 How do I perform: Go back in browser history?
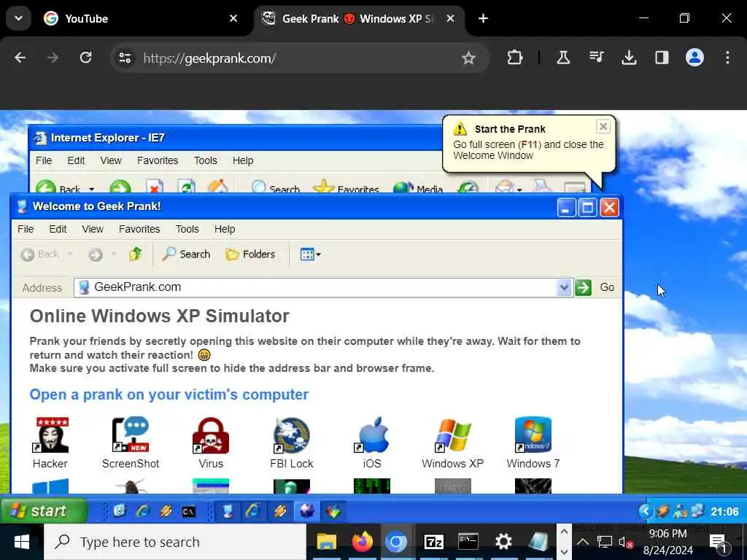pyautogui.click(x=20, y=58)
